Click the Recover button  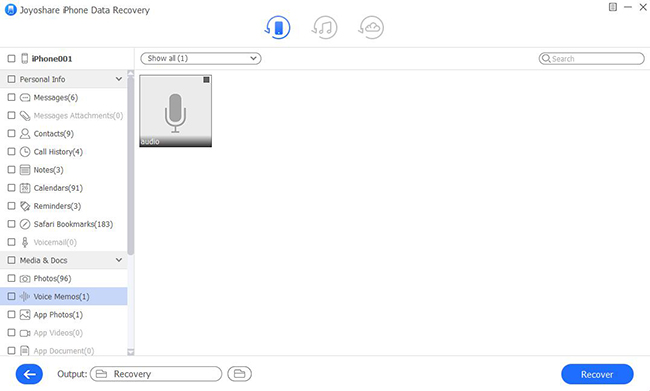tap(597, 374)
